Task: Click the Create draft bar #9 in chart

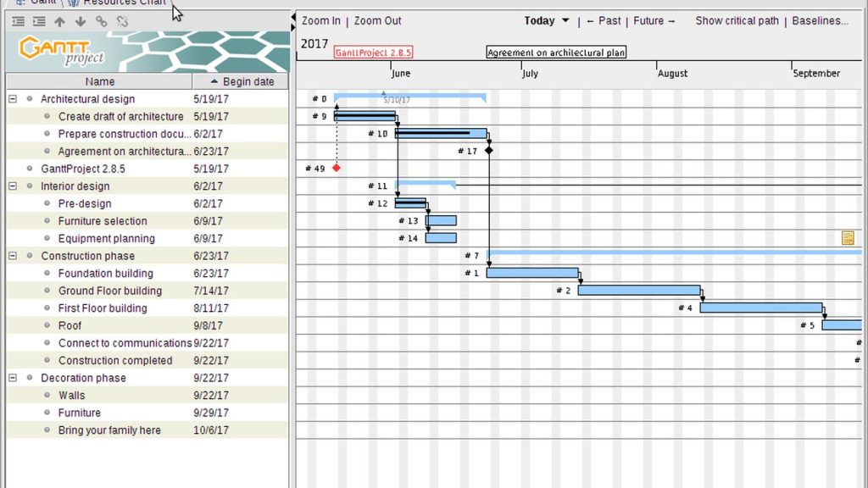Action: (364, 116)
